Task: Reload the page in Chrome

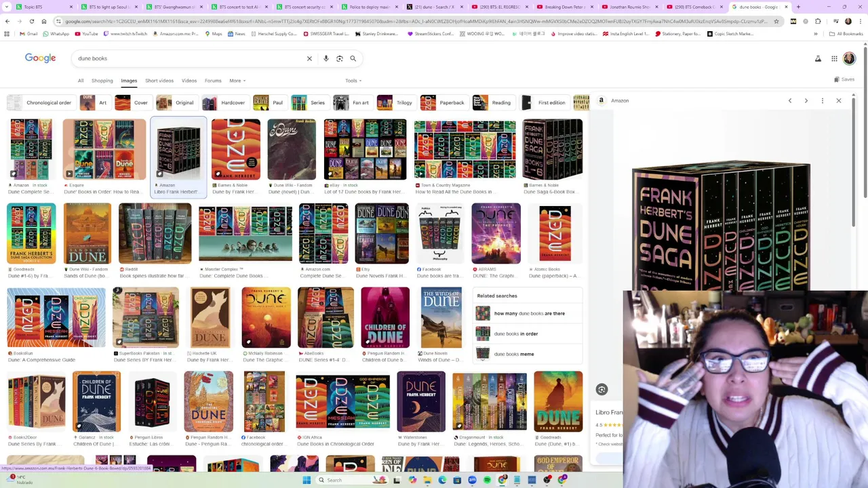Action: pos(32,21)
